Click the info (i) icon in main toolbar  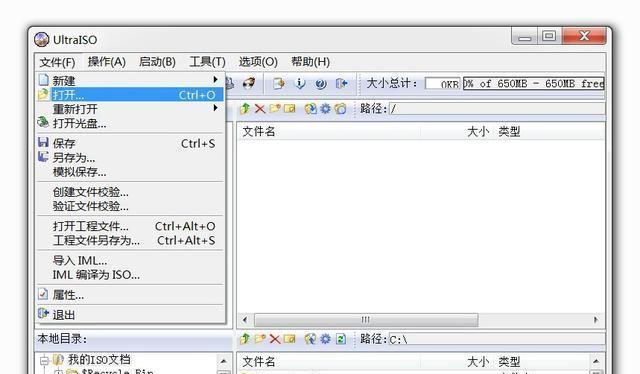point(300,84)
